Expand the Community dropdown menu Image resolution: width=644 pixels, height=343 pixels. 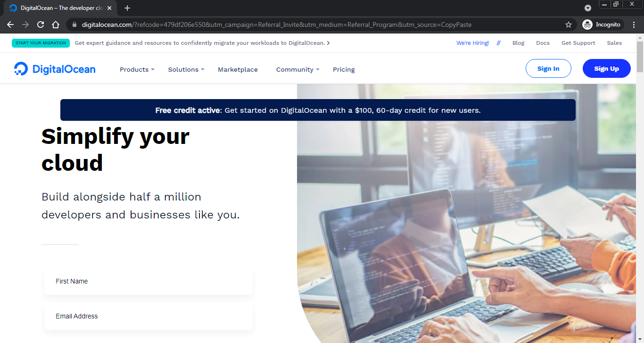pyautogui.click(x=297, y=69)
